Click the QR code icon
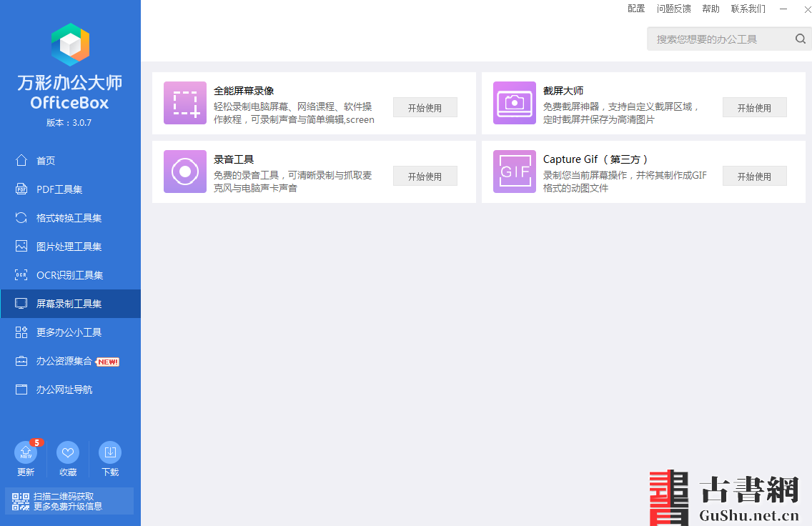Viewport: 812px width, 526px height. [21, 502]
